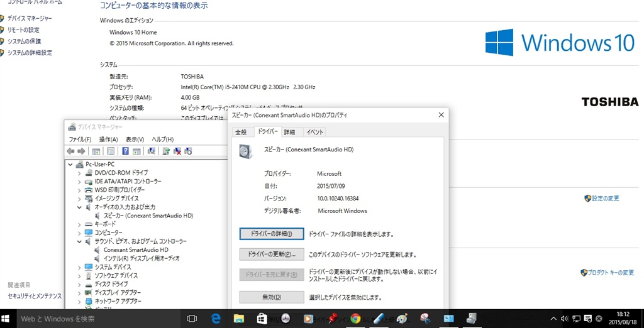The height and width of the screenshot is (328, 644).
Task: Select the ドライバー tab
Action: 268,131
